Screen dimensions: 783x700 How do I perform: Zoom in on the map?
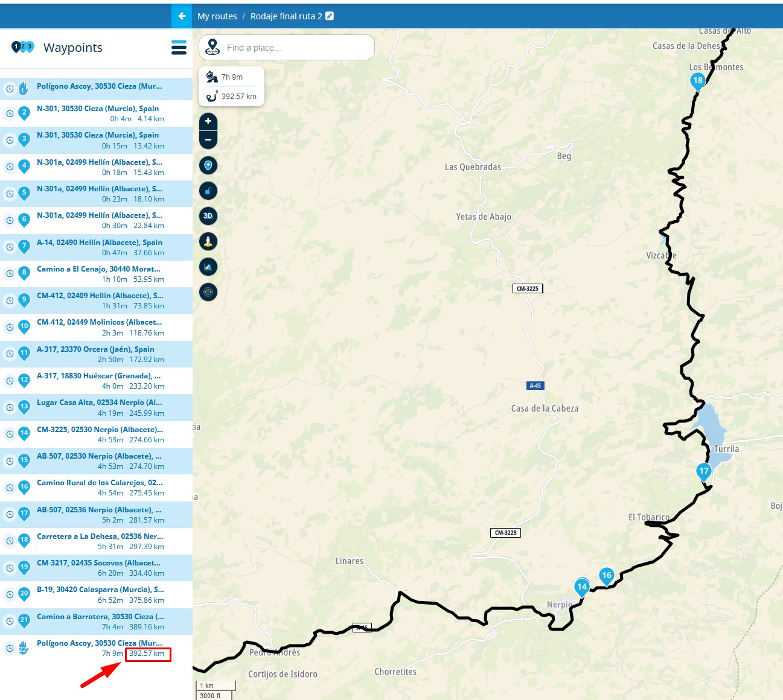coord(208,121)
